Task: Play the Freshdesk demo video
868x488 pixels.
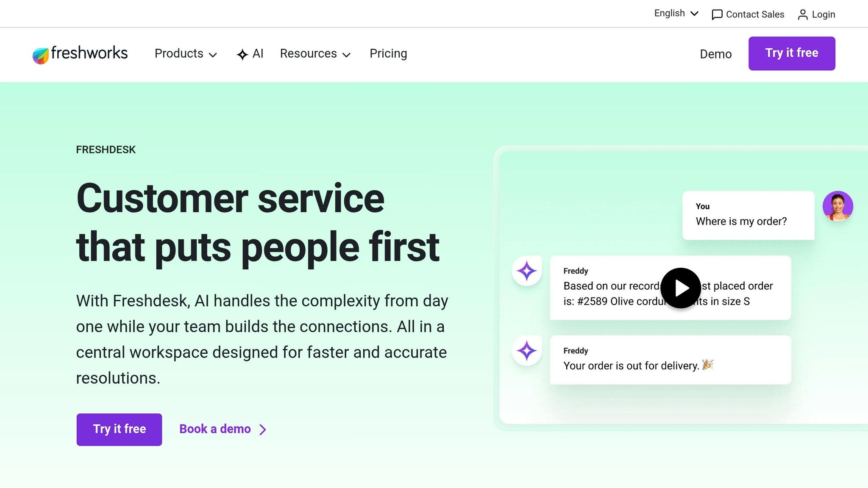Action: [680, 288]
